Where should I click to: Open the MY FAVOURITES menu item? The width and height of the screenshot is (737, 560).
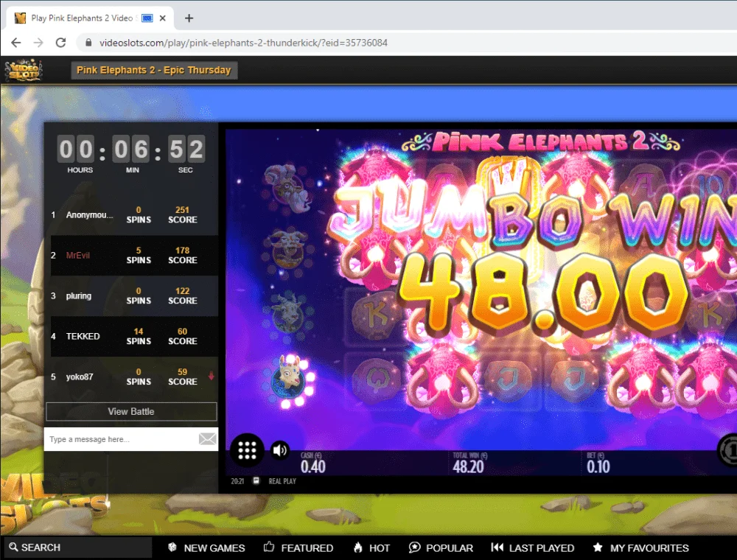[x=641, y=547]
